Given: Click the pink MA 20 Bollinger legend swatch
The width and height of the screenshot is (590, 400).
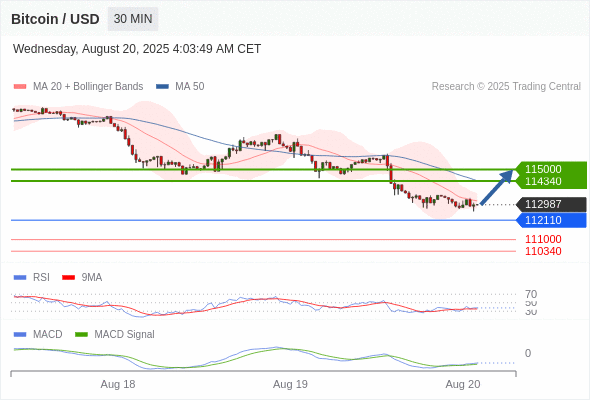Looking at the screenshot, I should (20, 87).
